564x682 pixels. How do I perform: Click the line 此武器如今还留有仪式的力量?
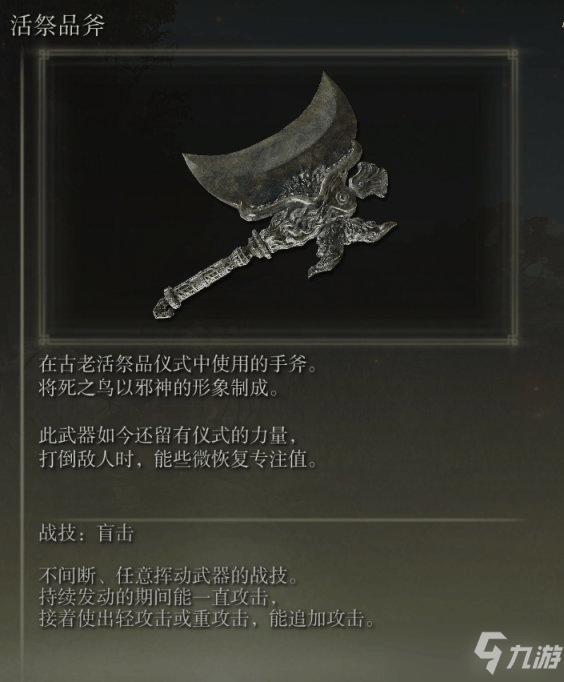(x=169, y=436)
